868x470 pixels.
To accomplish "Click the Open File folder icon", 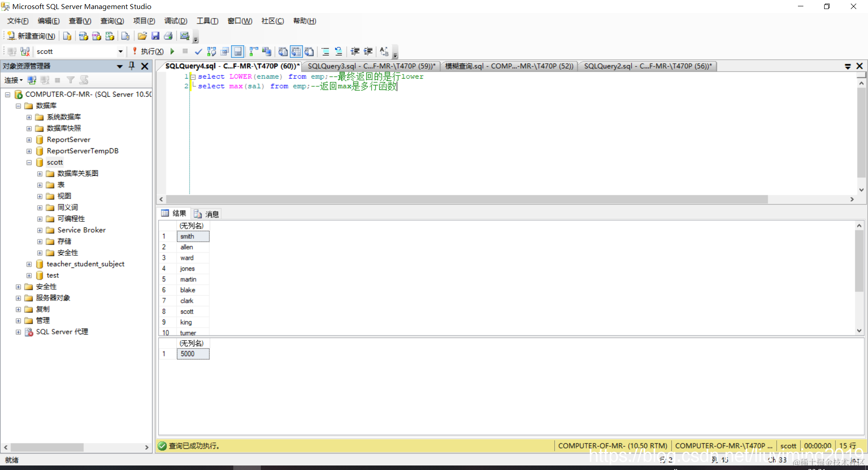I will point(142,36).
